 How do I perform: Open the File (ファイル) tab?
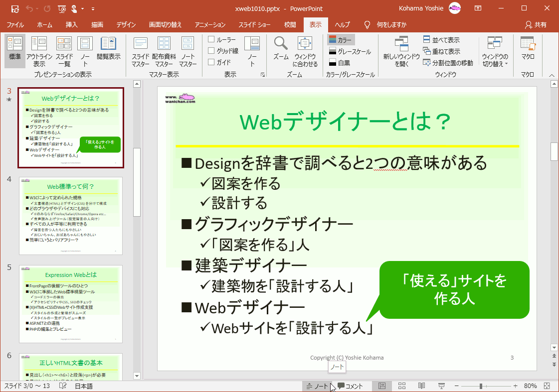(x=15, y=24)
